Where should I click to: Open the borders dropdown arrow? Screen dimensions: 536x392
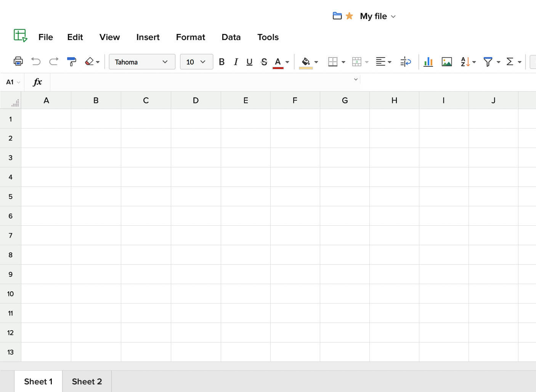[343, 62]
